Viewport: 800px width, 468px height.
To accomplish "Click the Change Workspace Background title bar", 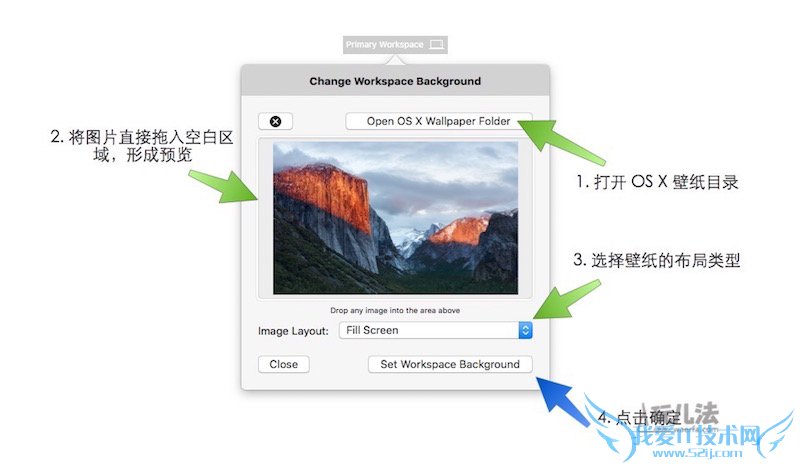I will click(395, 81).
